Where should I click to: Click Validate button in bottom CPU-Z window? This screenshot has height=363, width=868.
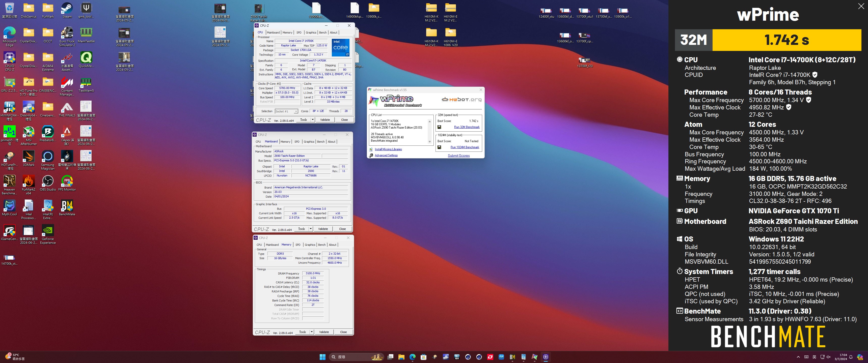[x=324, y=332]
